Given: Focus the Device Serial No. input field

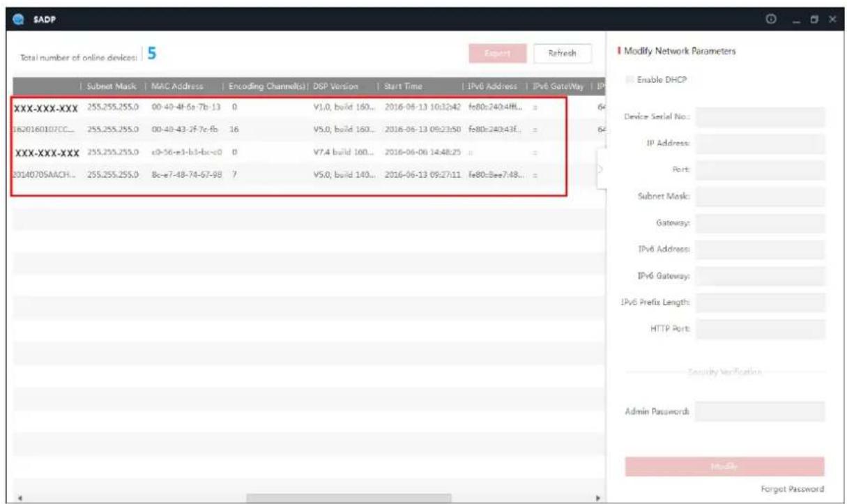Looking at the screenshot, I should [x=760, y=117].
